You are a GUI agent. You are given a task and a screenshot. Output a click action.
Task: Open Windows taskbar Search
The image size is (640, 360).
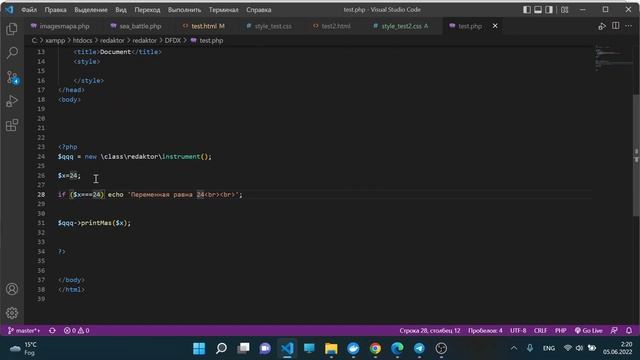221,348
